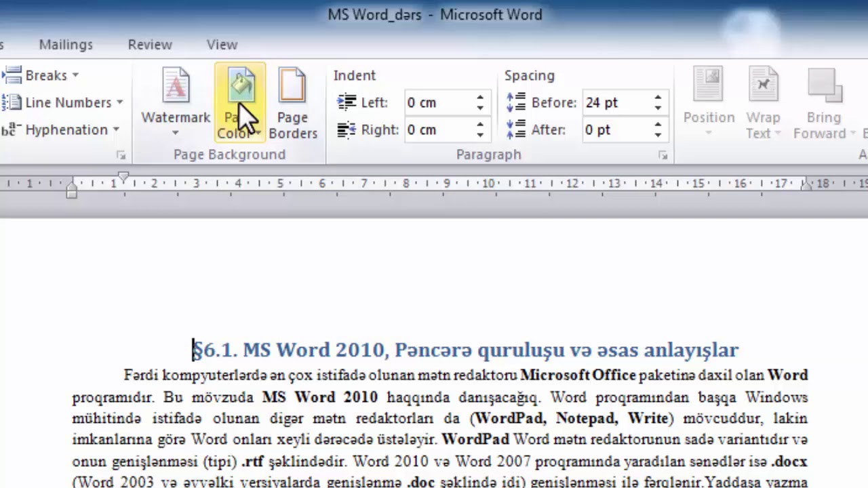Viewport: 868px width, 488px height.
Task: Click the Right indent input field
Action: [x=439, y=129]
